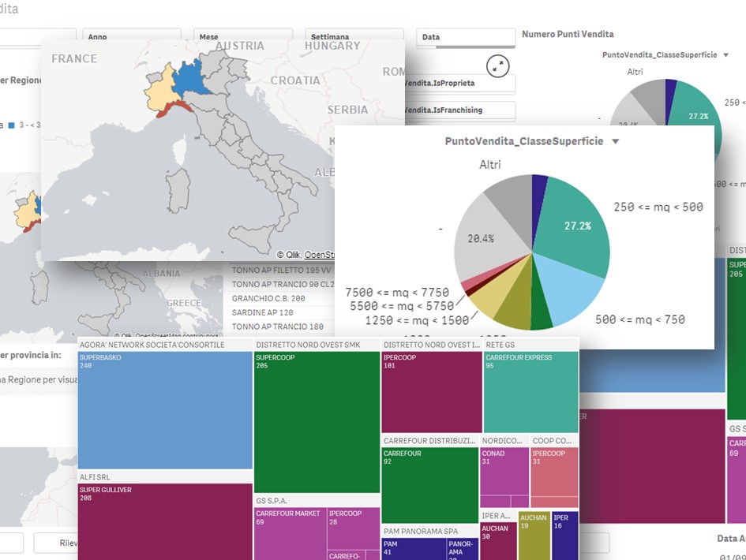Viewport: 746px width, 560px height.
Task: Click the 1250 <= mq < 1500 label
Action: [417, 320]
